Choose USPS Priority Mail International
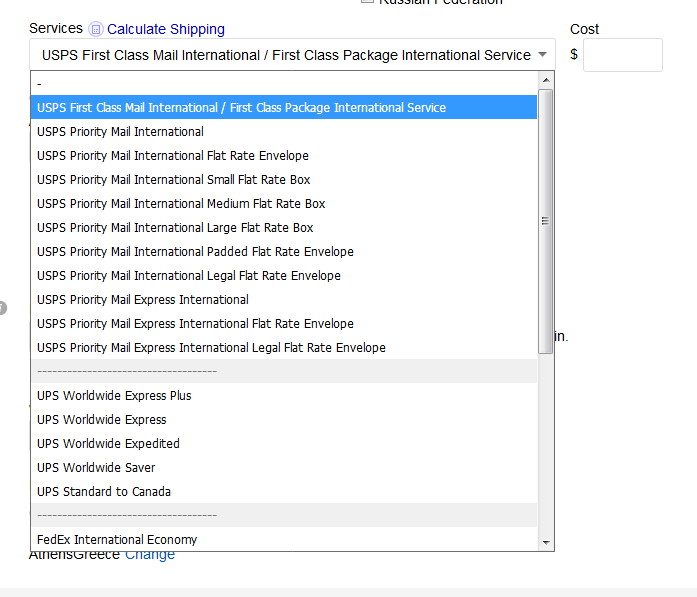 (284, 131)
